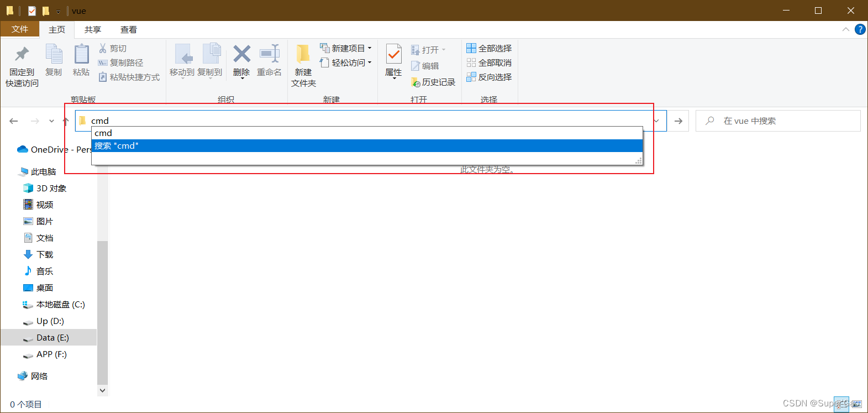This screenshot has height=413, width=868.
Task: Select Search "cmd" suggestion
Action: coord(367,145)
